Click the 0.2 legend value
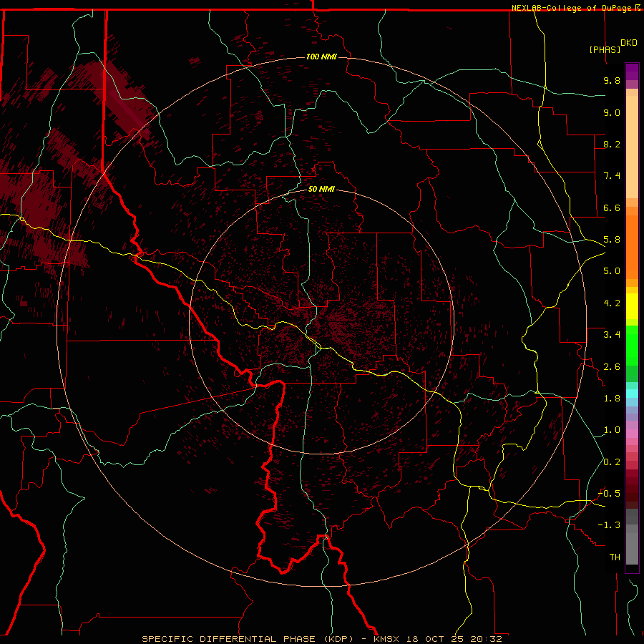 (612, 462)
